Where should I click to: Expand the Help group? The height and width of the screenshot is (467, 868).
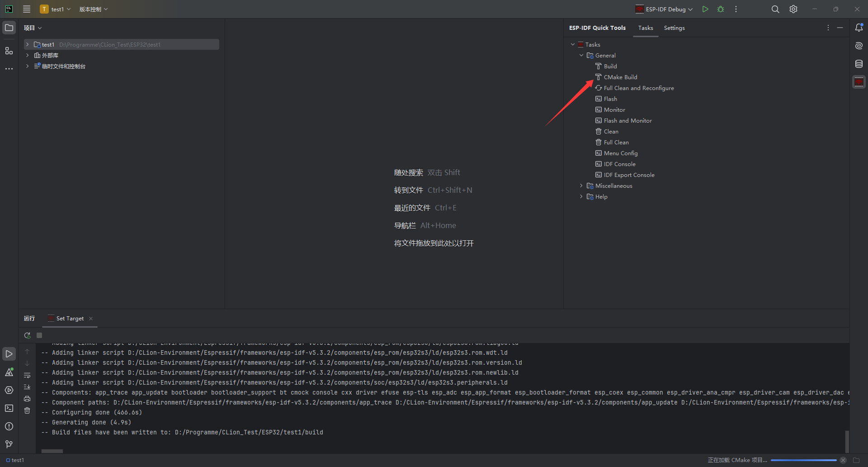pos(581,196)
